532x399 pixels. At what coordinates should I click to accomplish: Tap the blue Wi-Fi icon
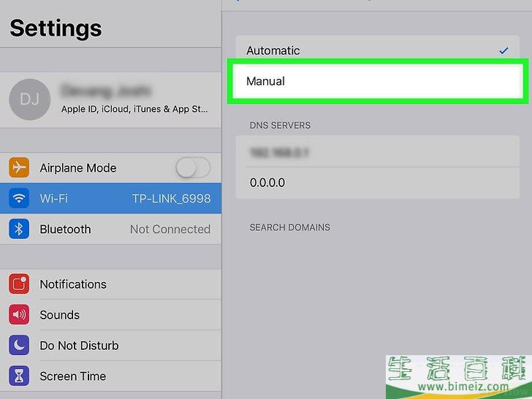pyautogui.click(x=19, y=198)
